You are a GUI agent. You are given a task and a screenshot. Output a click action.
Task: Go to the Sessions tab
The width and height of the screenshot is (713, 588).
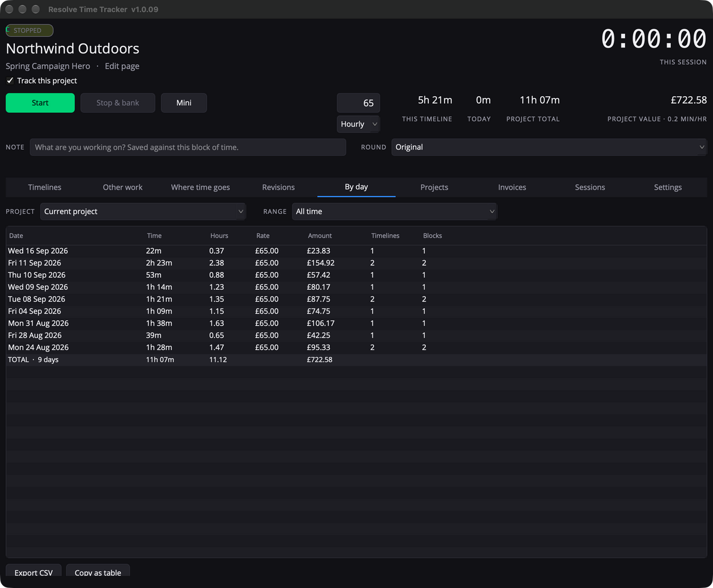point(590,187)
